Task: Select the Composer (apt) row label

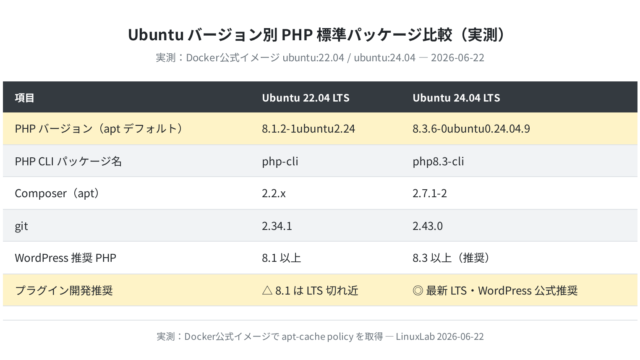Action: pyautogui.click(x=58, y=193)
